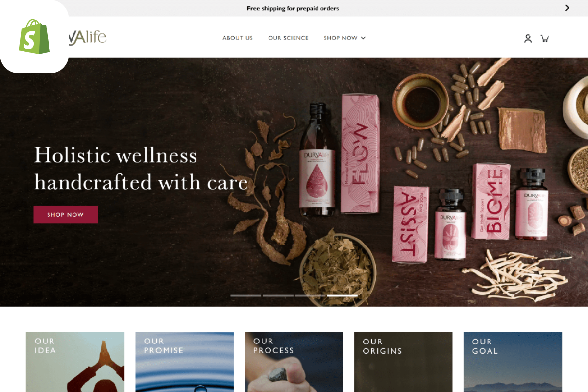
Task: Open the Our Origins card
Action: [x=403, y=362]
